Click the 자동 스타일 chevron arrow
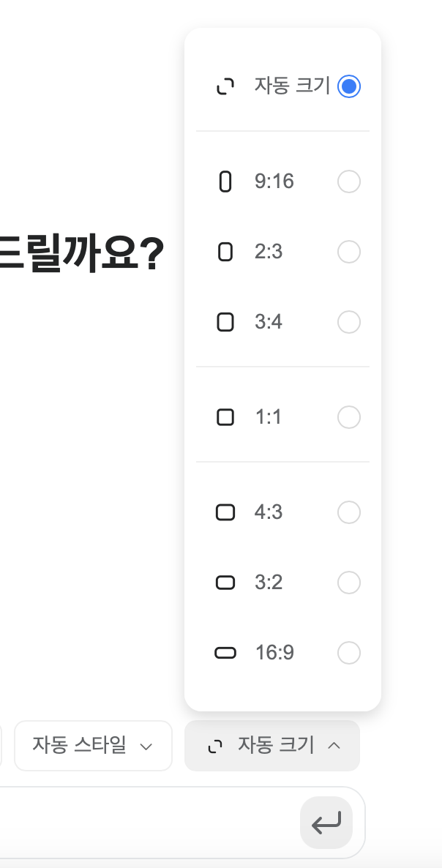 [x=147, y=747]
